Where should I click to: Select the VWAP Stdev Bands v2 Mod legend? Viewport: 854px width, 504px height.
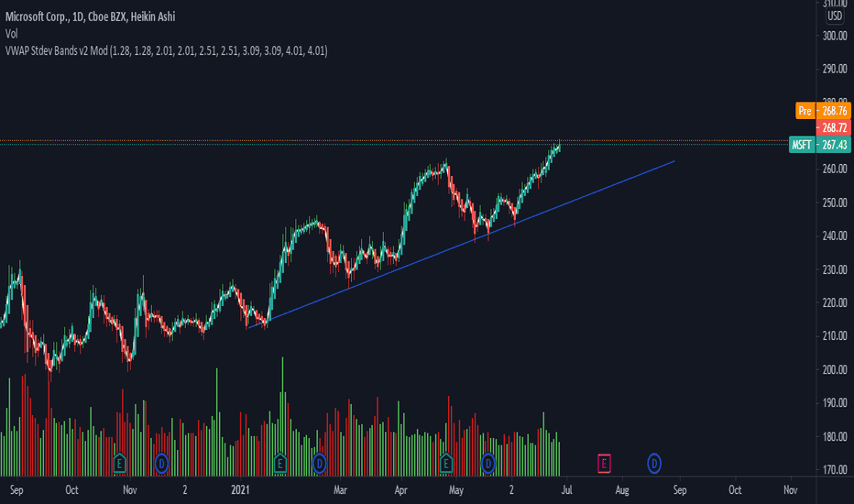(166, 51)
